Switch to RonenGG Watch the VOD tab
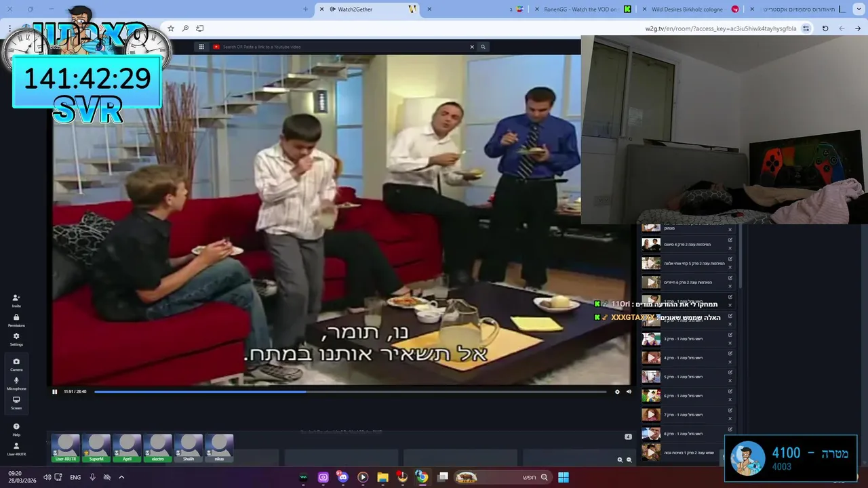This screenshot has width=868, height=488. (581, 9)
